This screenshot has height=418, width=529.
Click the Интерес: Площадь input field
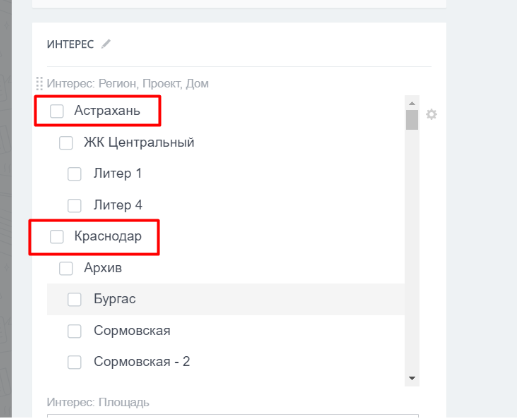tap(233, 416)
